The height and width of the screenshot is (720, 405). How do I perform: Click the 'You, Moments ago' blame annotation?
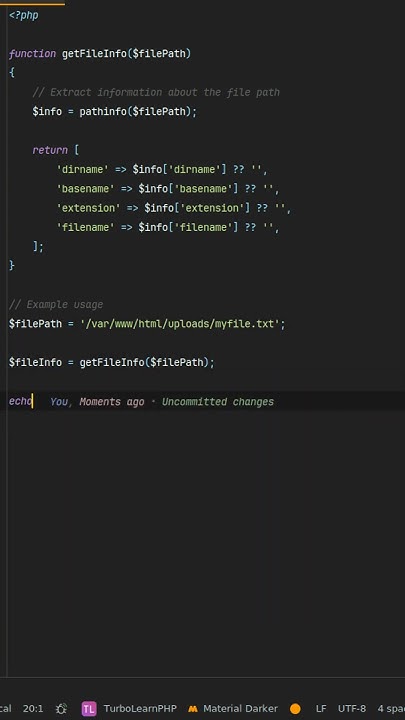point(97,402)
